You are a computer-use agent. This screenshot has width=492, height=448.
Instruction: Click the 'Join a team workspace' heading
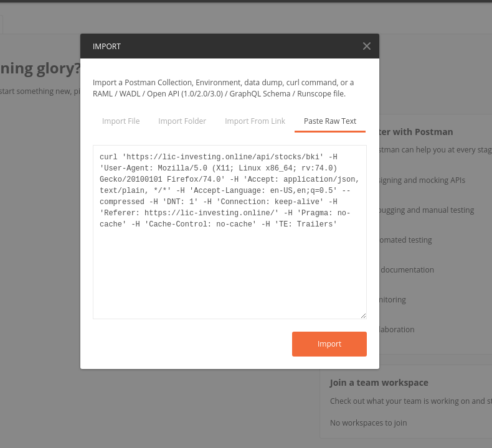pos(379,383)
